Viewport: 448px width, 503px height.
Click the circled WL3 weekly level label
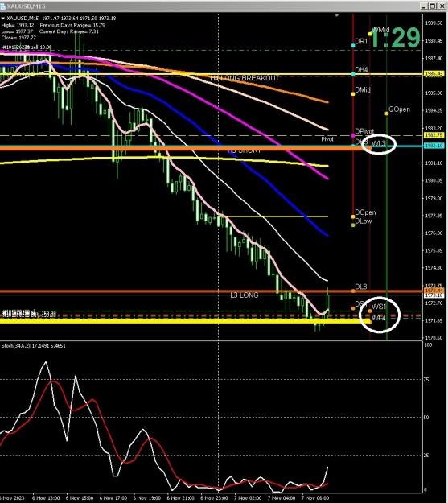[378, 143]
